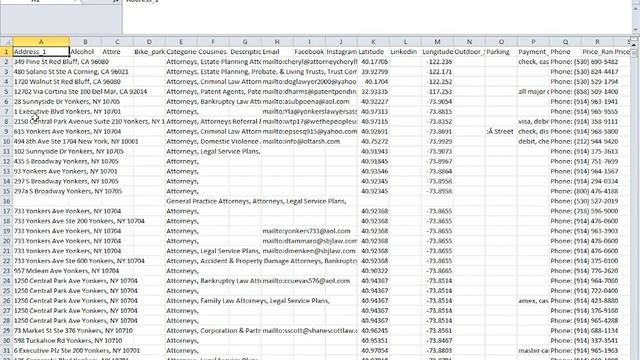This screenshot has width=640, height=360.
Task: Click the Alcohol header cell
Action: (85, 52)
